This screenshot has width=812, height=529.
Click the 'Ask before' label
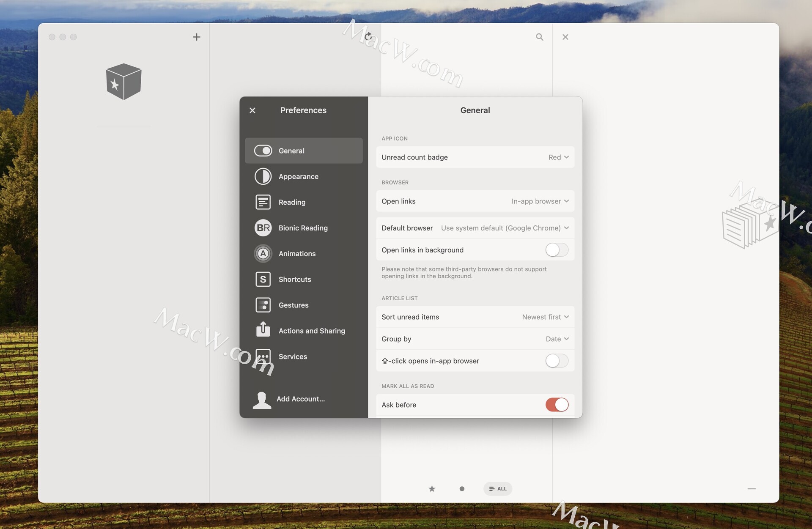pos(399,405)
